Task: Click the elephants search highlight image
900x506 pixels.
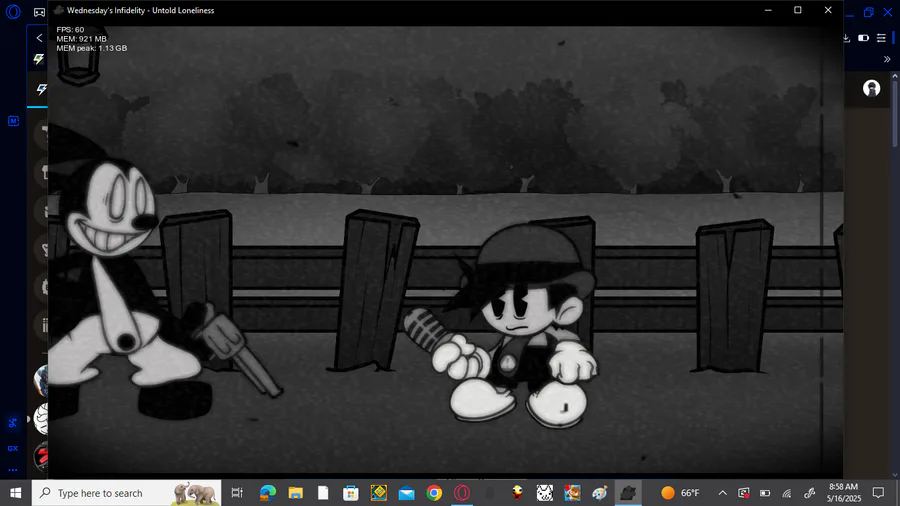Action: [x=194, y=493]
